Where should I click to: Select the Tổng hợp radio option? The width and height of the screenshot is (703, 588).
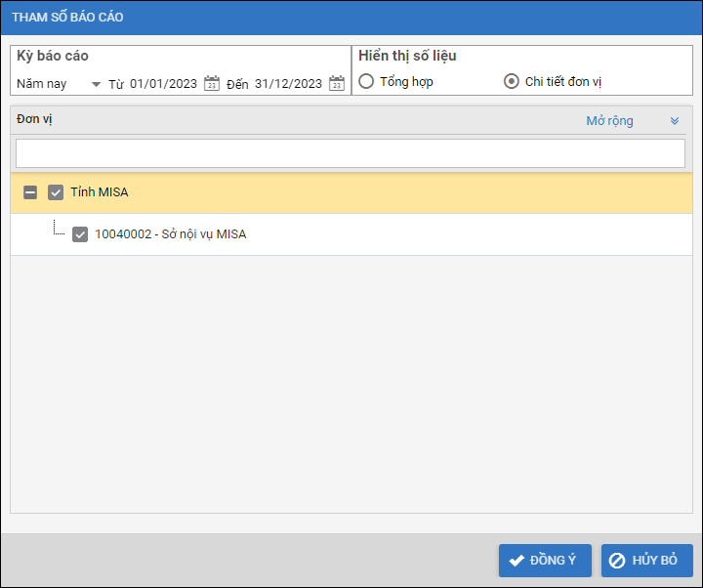(366, 82)
